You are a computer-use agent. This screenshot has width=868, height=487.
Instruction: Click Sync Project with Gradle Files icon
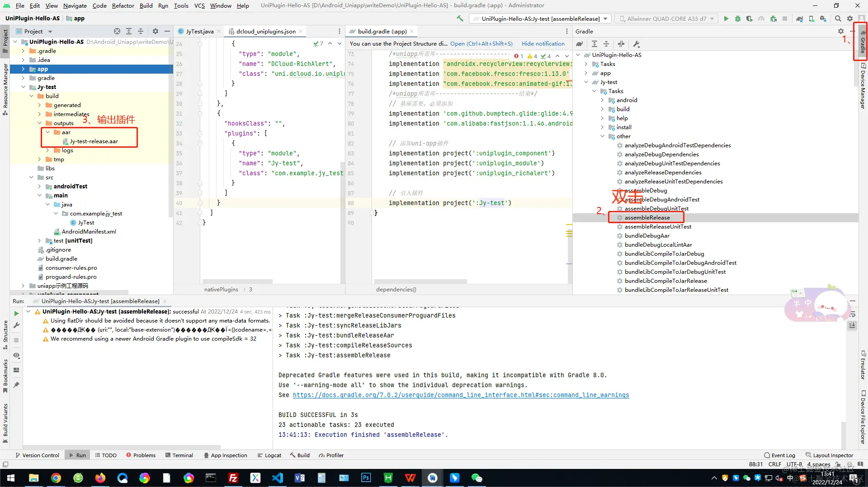tap(800, 19)
